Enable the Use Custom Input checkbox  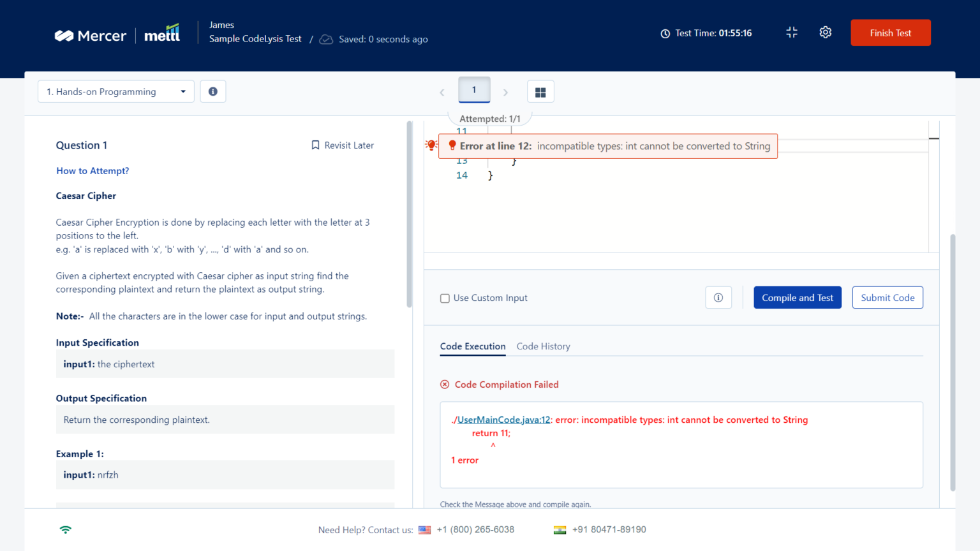pyautogui.click(x=445, y=298)
